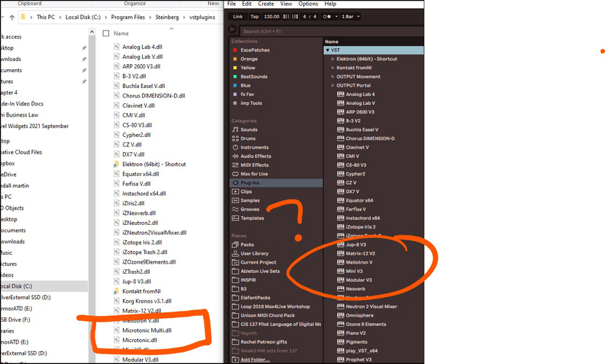Select the Orange collection swatch
Image resolution: width=605 pixels, height=364 pixels.
point(235,59)
